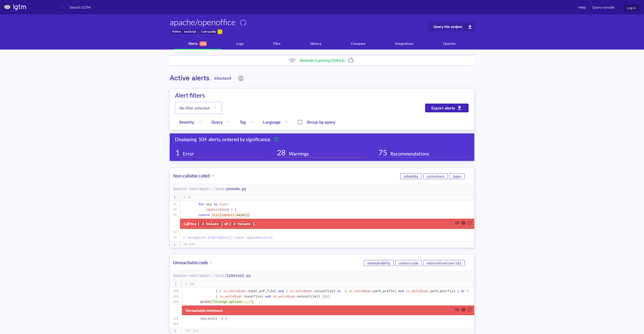Viewport: 644px width, 334px height.
Task: Open the Tag filter dropdown
Action: tap(246, 122)
